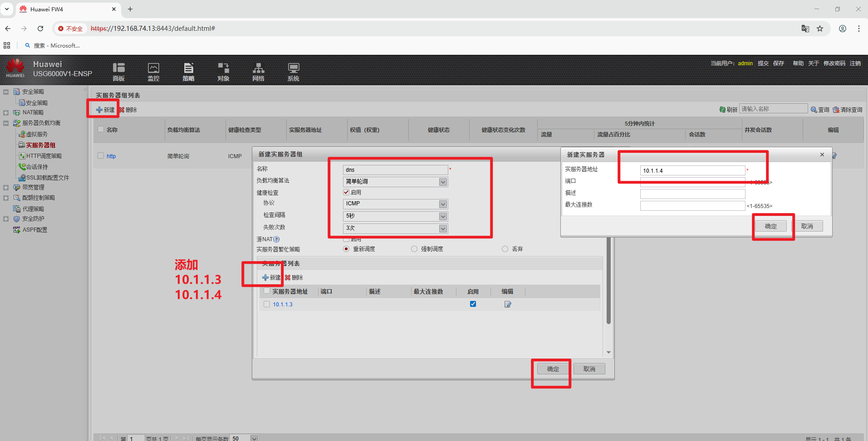Open the 负载均衡算法 dropdown
Viewport: 868px width, 441px height.
coord(443,182)
